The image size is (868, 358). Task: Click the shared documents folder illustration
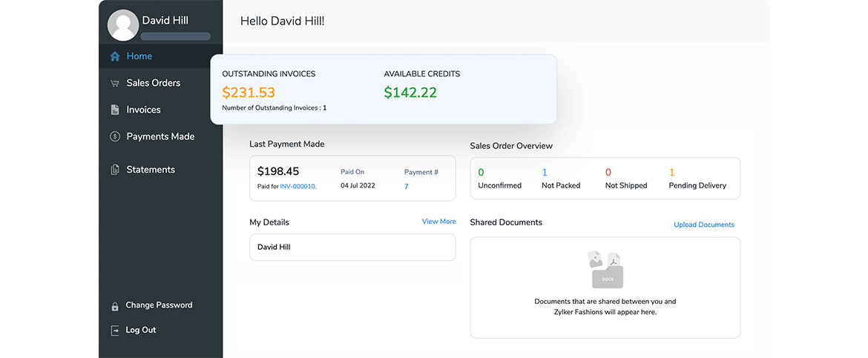click(606, 270)
